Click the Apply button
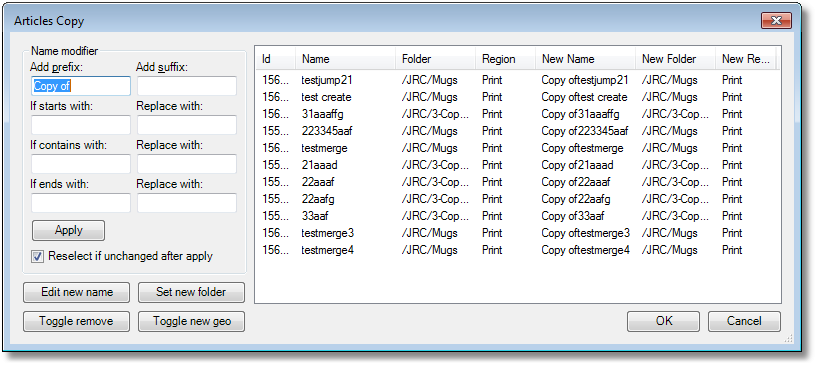 [x=68, y=230]
